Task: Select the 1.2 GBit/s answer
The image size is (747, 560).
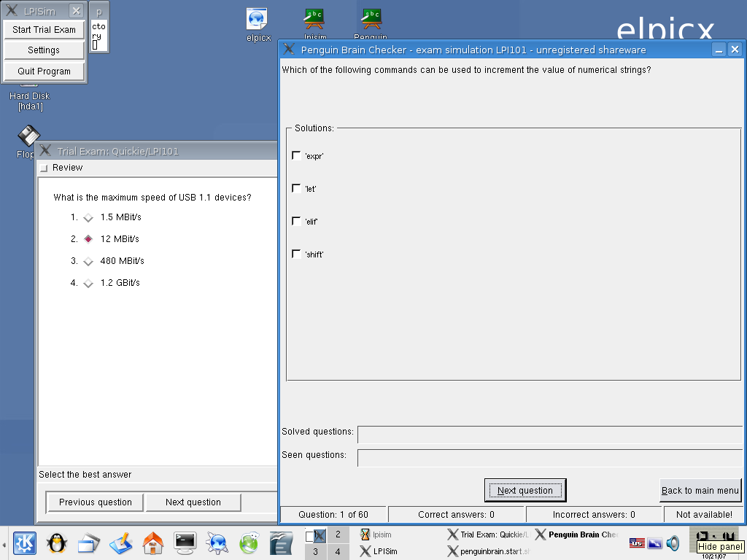Action: (x=88, y=283)
